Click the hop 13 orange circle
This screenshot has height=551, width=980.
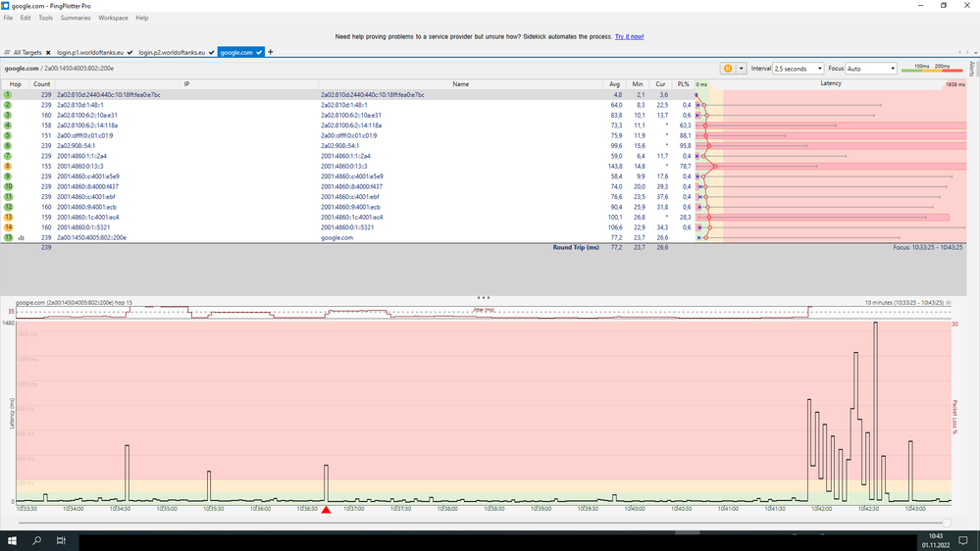pos(8,218)
